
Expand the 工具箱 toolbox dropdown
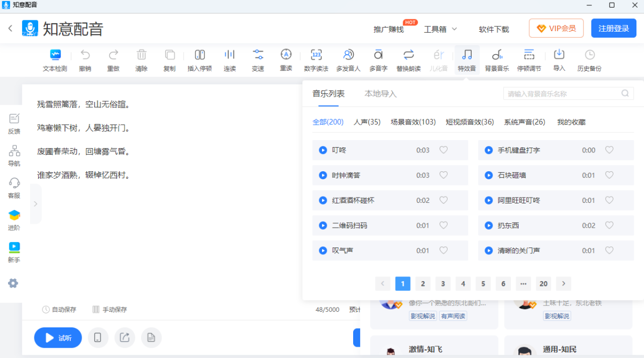[x=440, y=29]
